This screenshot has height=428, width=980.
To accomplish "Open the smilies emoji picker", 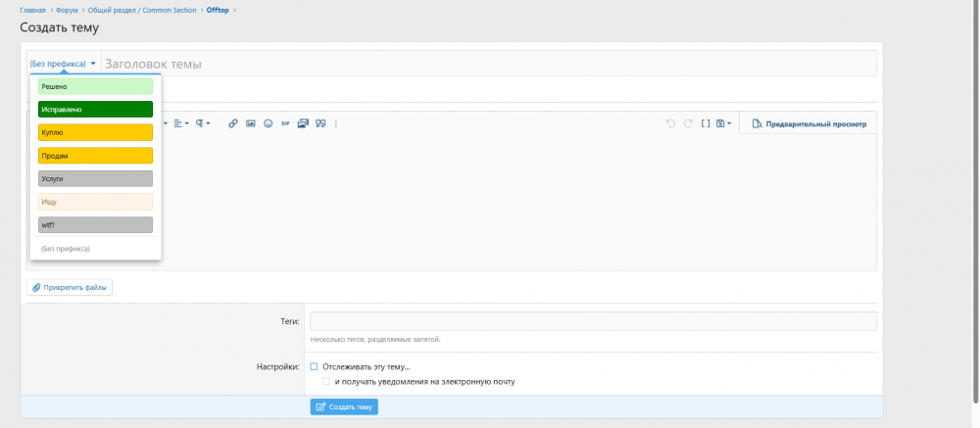I will tap(269, 123).
